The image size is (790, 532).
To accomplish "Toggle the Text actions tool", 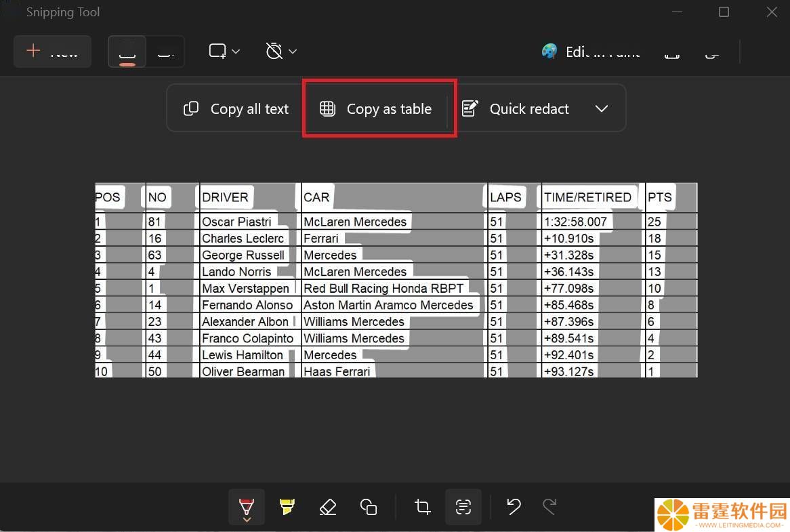I will coord(463,506).
